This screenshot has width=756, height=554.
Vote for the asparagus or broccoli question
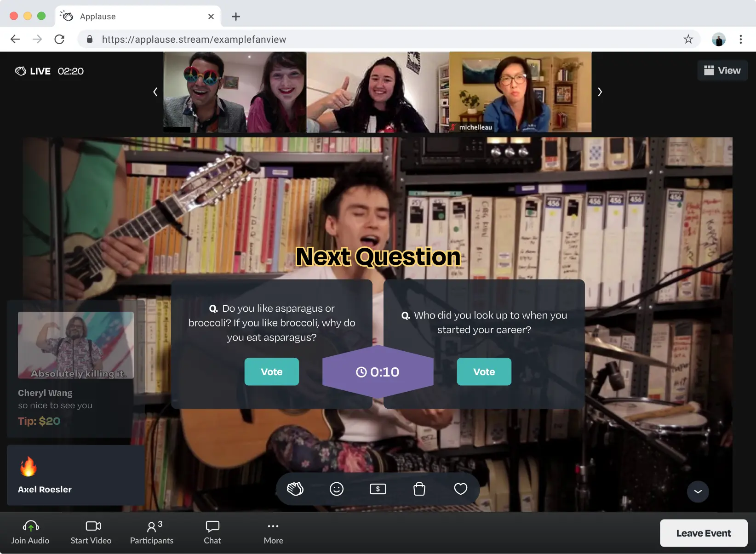point(271,371)
